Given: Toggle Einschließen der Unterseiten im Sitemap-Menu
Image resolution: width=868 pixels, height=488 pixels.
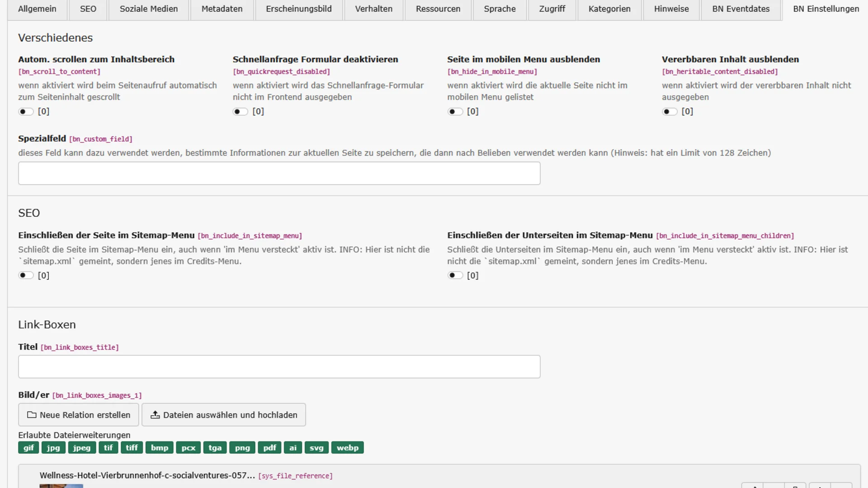Looking at the screenshot, I should pyautogui.click(x=455, y=275).
